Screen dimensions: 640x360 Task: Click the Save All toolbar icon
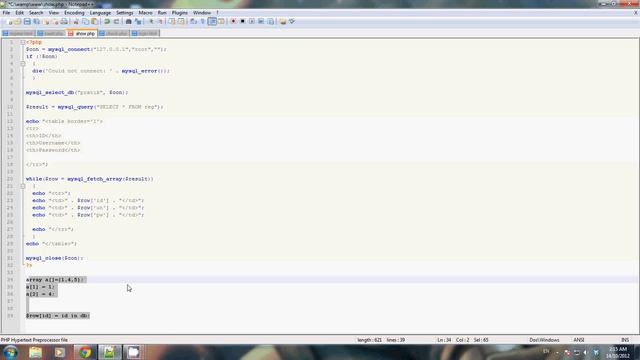(x=36, y=21)
